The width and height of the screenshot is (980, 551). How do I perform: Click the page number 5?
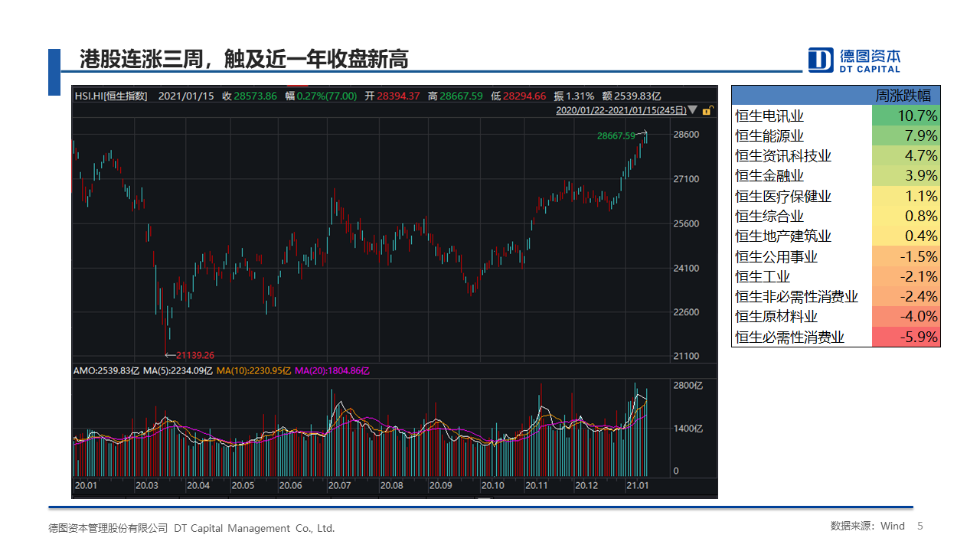(x=920, y=526)
